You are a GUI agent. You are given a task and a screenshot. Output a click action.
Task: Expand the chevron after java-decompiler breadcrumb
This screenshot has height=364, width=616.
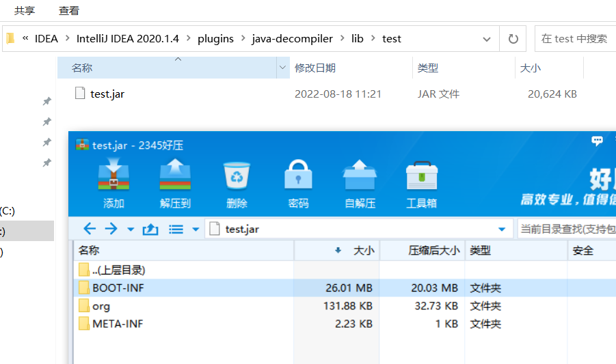(x=343, y=38)
